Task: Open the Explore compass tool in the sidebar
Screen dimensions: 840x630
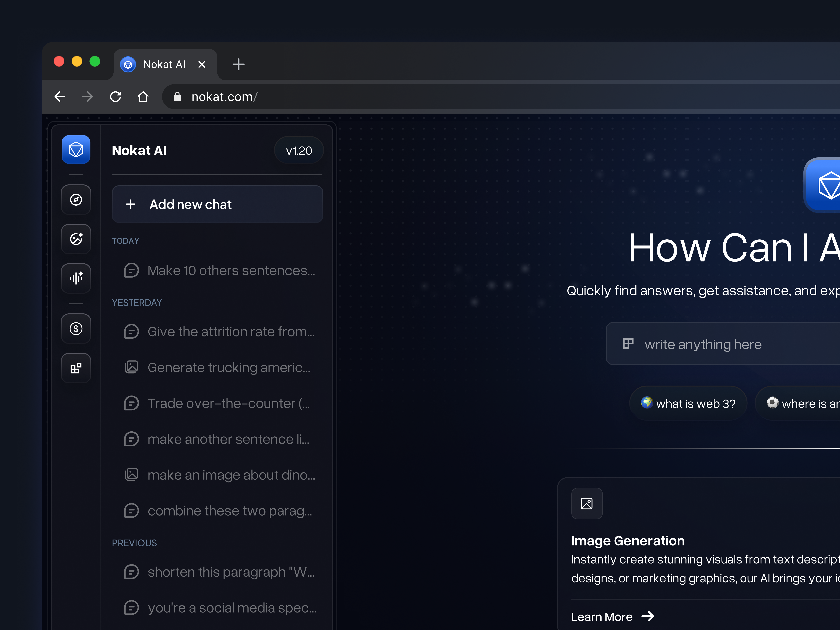Action: pyautogui.click(x=76, y=200)
